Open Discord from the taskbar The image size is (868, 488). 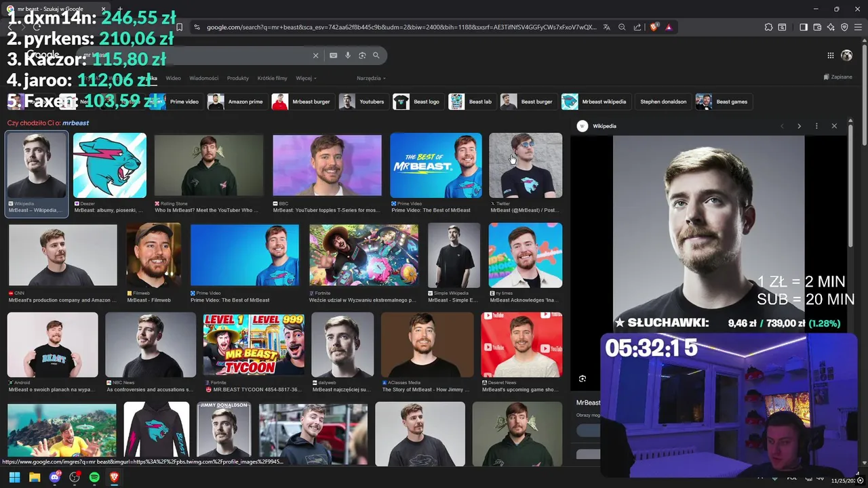coord(55,477)
